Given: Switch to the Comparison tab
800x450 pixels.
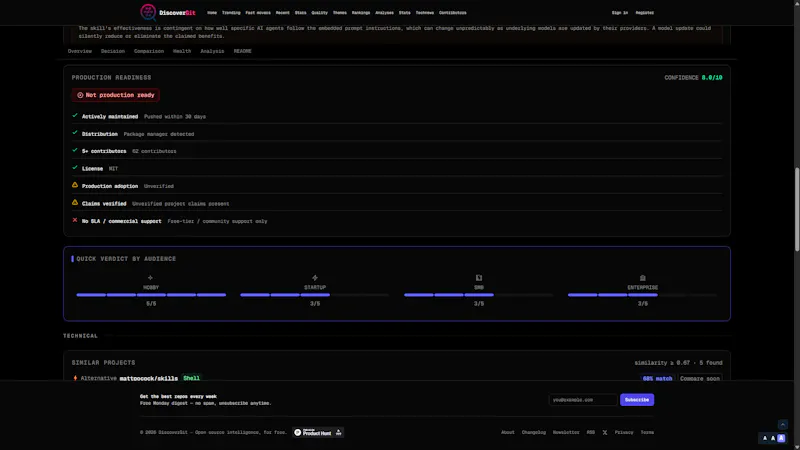Looking at the screenshot, I should coord(149,51).
